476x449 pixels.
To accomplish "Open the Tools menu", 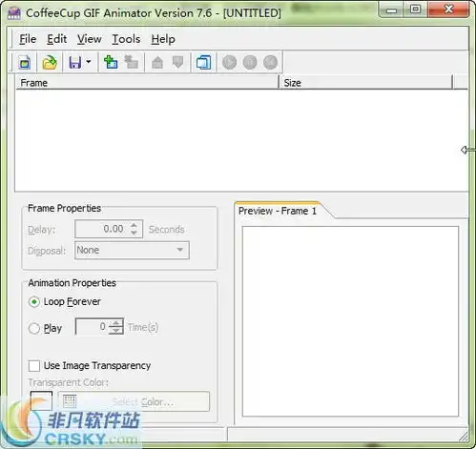I will (x=126, y=39).
